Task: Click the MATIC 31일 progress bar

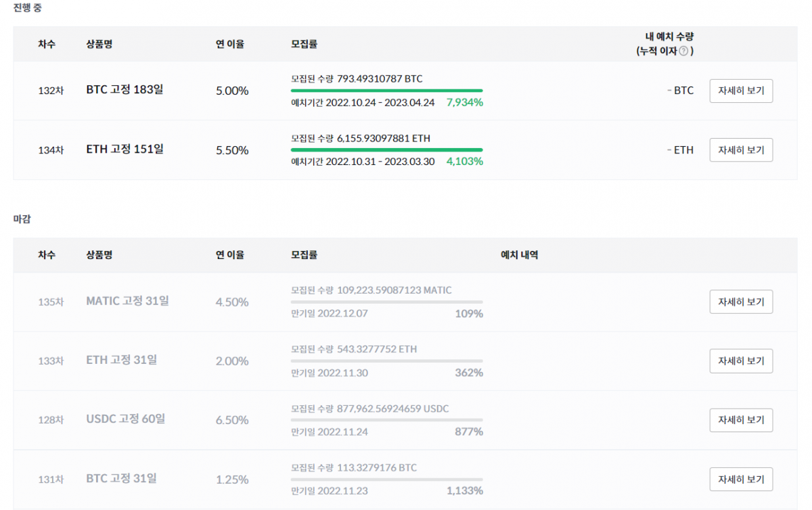Action: coord(386,302)
